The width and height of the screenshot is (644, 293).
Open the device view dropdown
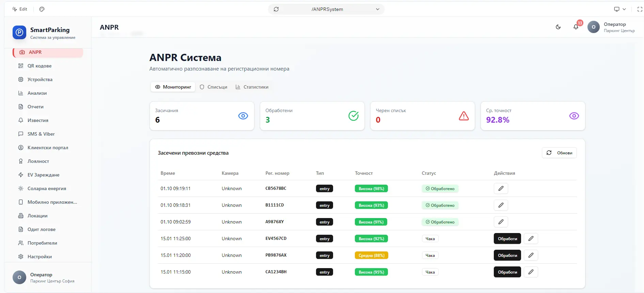(x=620, y=9)
